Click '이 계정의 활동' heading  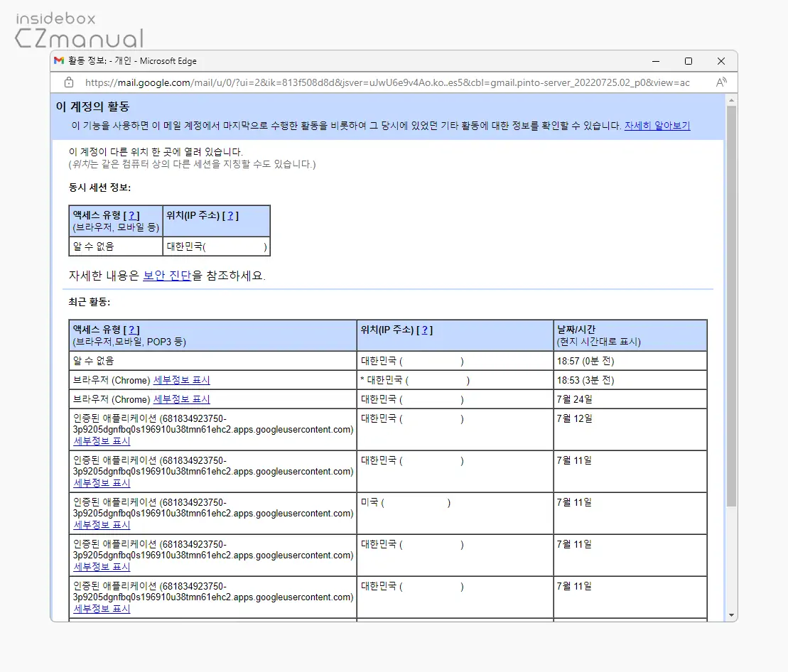click(92, 107)
